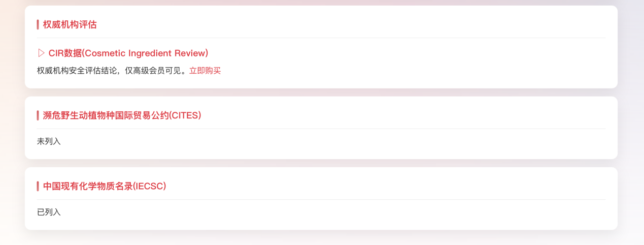
Task: Click red bar marker beside 中国现有化学物质名录
Action: [x=38, y=186]
